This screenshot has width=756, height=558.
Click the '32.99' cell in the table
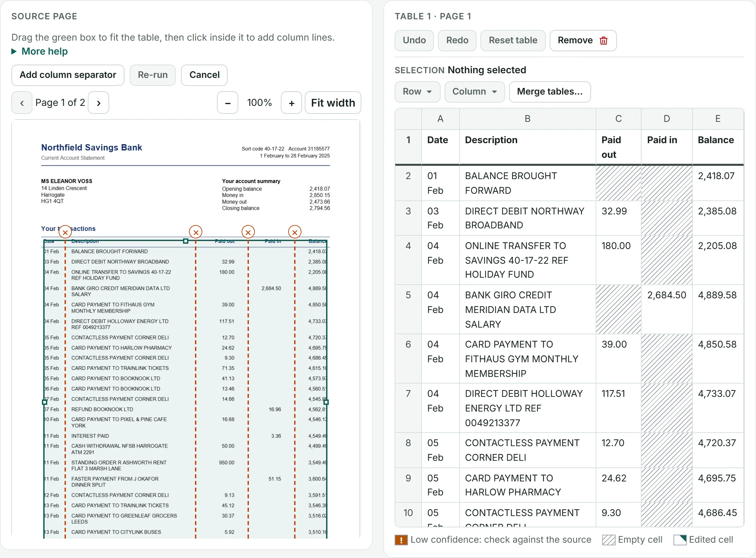coord(618,218)
